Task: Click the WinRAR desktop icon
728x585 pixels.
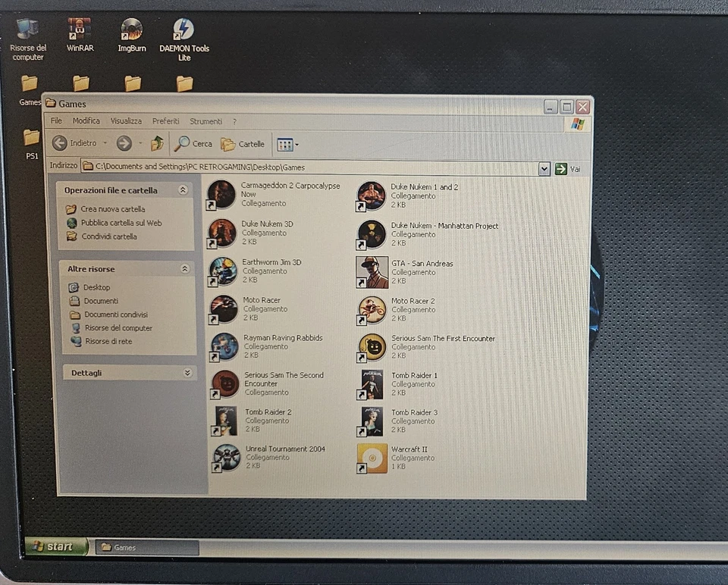Action: click(x=80, y=36)
